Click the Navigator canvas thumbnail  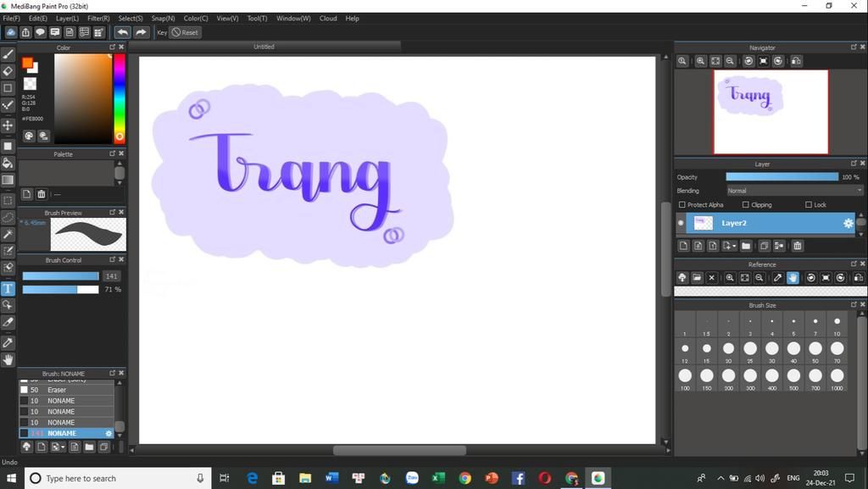(771, 112)
